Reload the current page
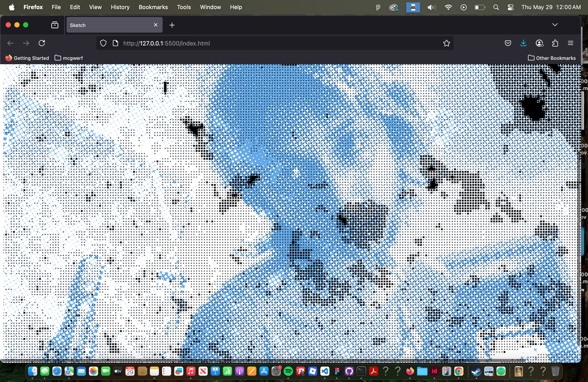This screenshot has height=382, width=588. (x=42, y=43)
